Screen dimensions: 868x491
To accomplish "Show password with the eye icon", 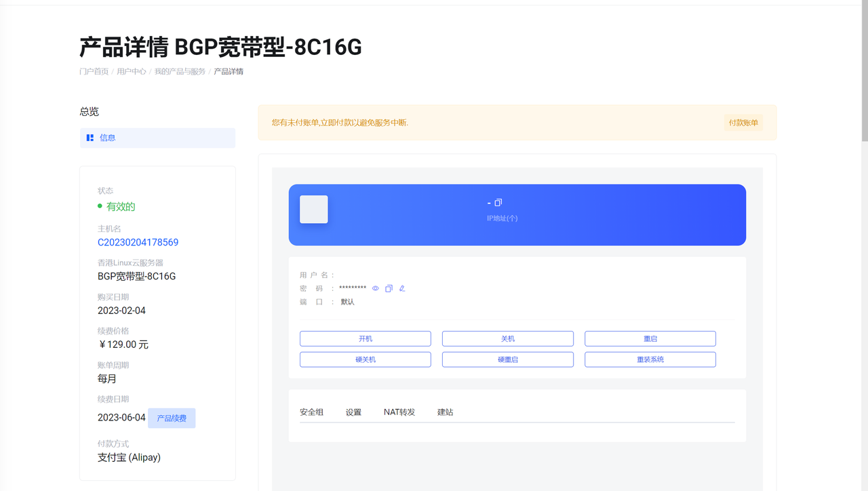I will coord(376,288).
